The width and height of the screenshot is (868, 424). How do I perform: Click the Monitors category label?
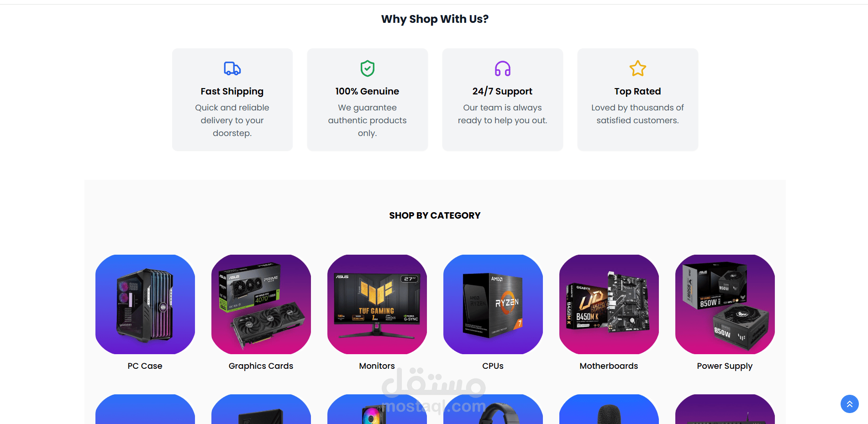377,366
